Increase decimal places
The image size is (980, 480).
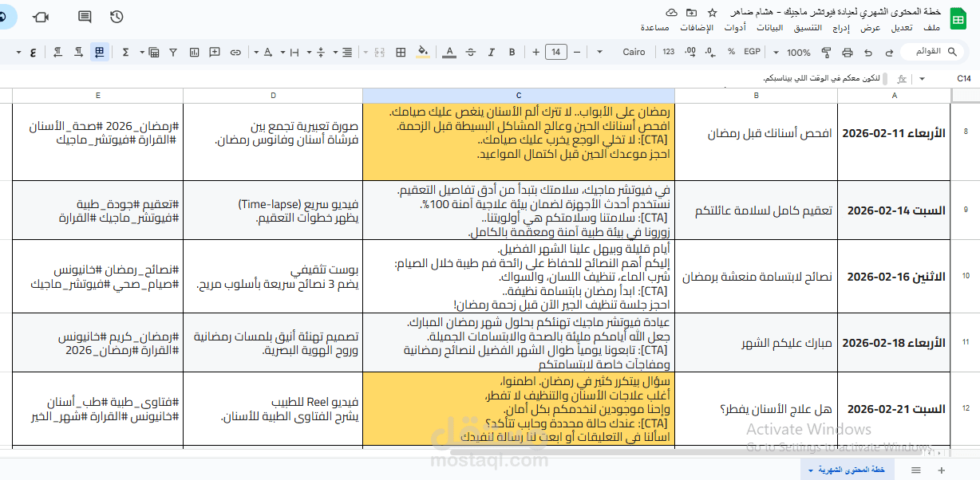(x=690, y=53)
